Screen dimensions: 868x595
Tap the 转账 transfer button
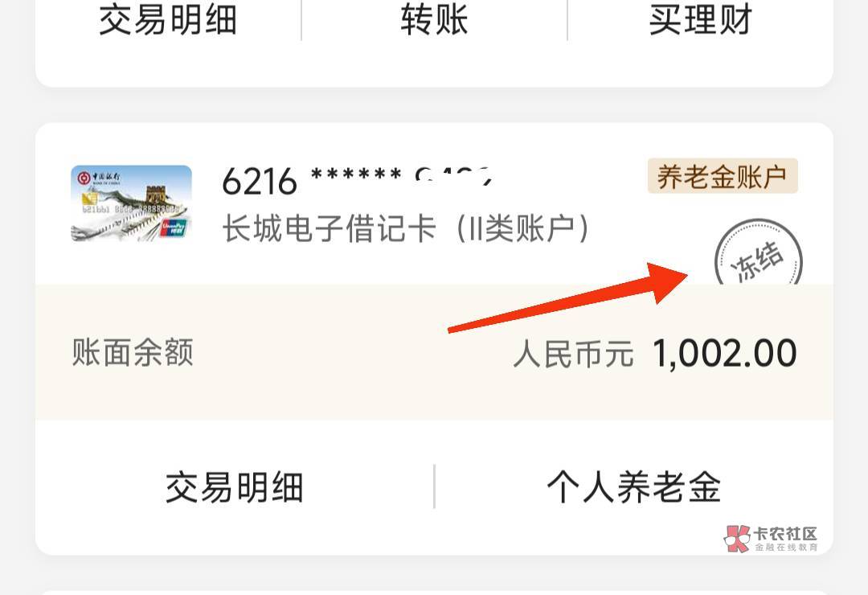tap(435, 20)
